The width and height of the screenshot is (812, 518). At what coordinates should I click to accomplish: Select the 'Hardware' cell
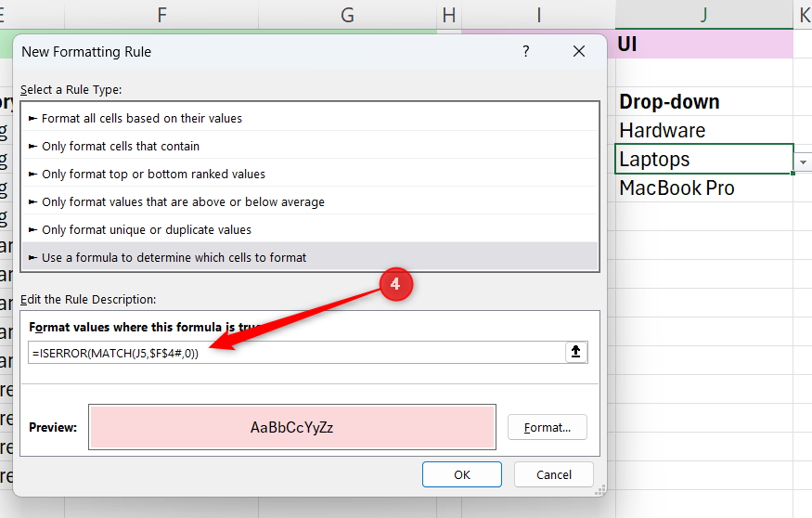(704, 130)
